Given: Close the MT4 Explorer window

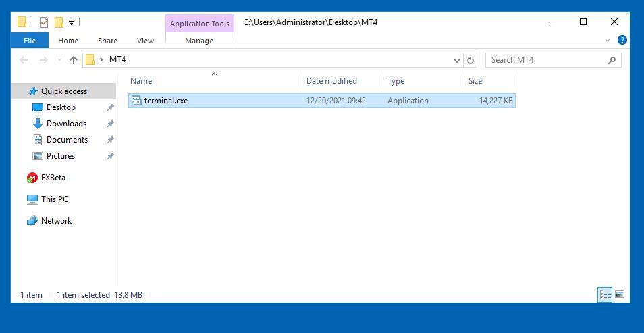Looking at the screenshot, I should tap(614, 22).
